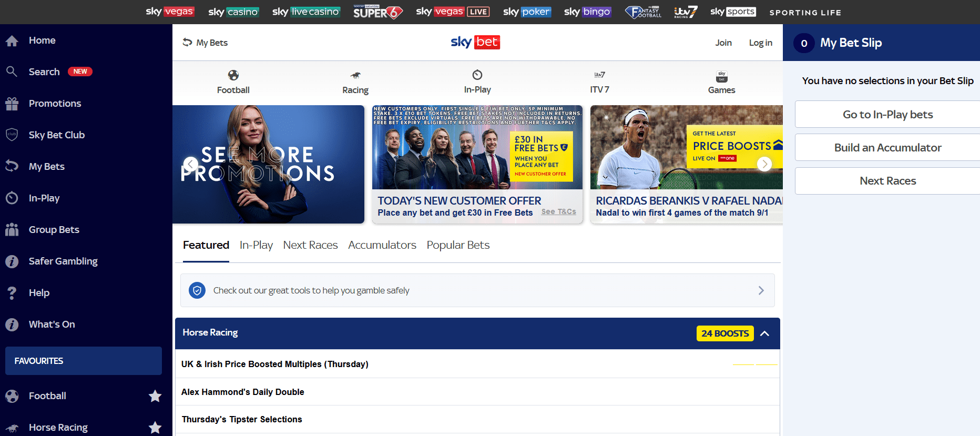Expand UK & Irish Price Boosted Multiples row

477,364
